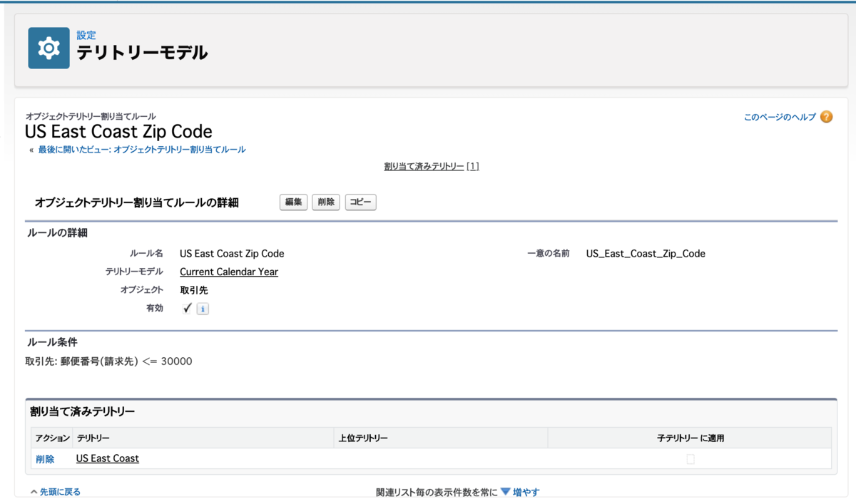Open the Current Calendar Year territory model link
The width and height of the screenshot is (856, 504).
(228, 272)
